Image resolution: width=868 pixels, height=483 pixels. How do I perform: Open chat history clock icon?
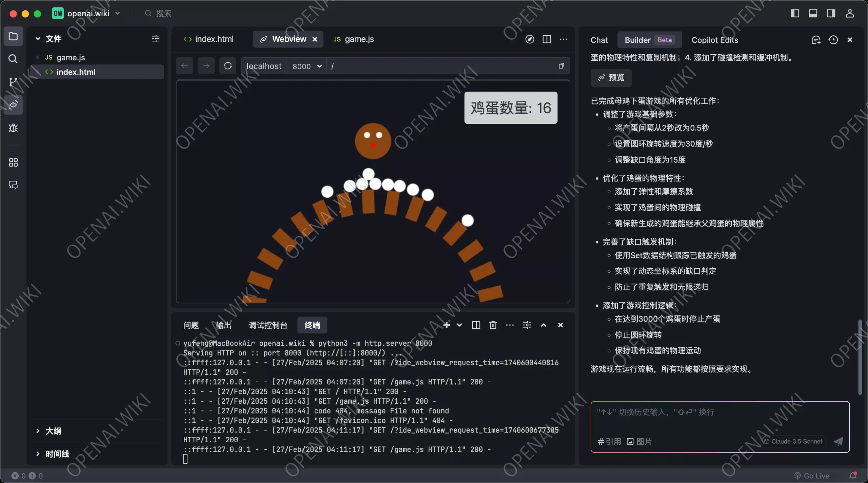833,40
